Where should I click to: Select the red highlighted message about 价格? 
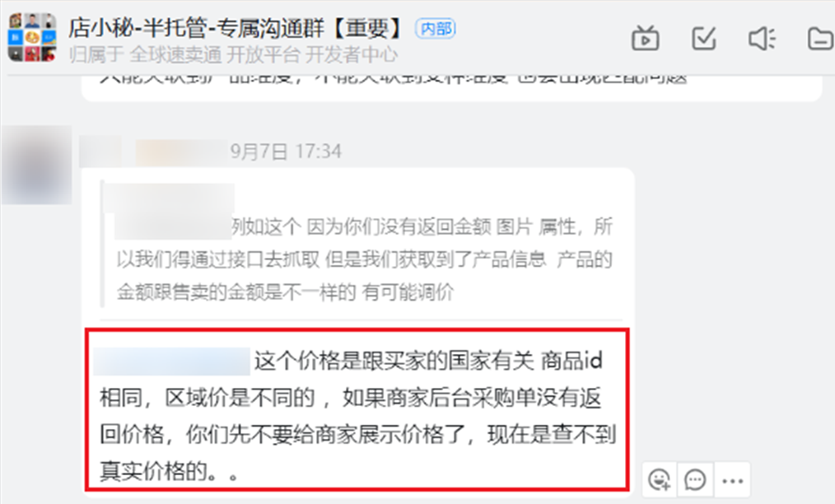click(357, 410)
